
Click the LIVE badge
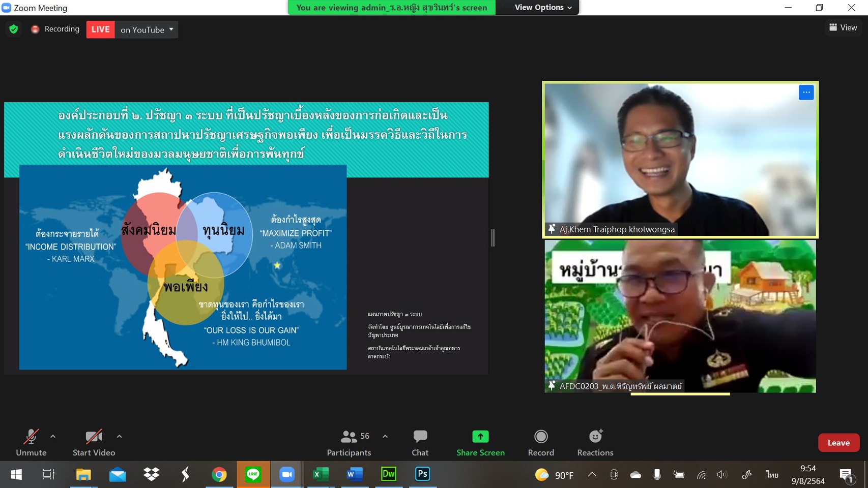(100, 29)
